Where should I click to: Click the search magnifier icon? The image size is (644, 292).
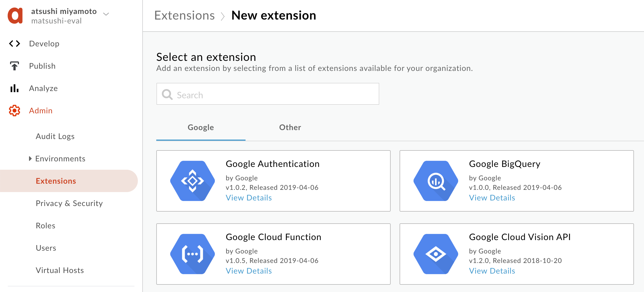click(x=167, y=94)
